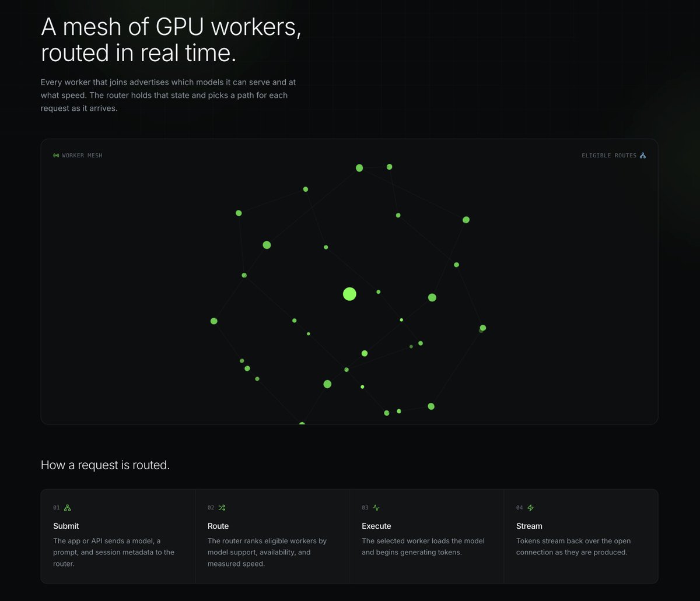Click the paragraph starting 'Every worker that joins'
700x601 pixels.
(168, 95)
